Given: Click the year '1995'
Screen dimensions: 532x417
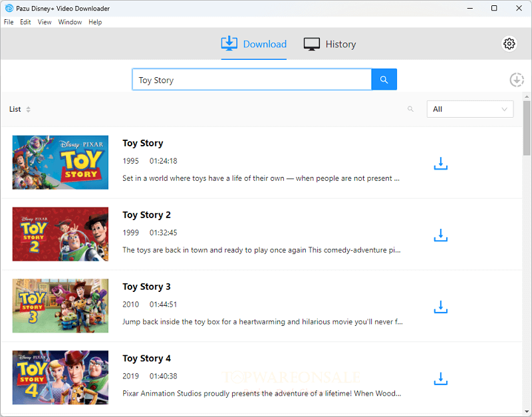Looking at the screenshot, I should [130, 161].
